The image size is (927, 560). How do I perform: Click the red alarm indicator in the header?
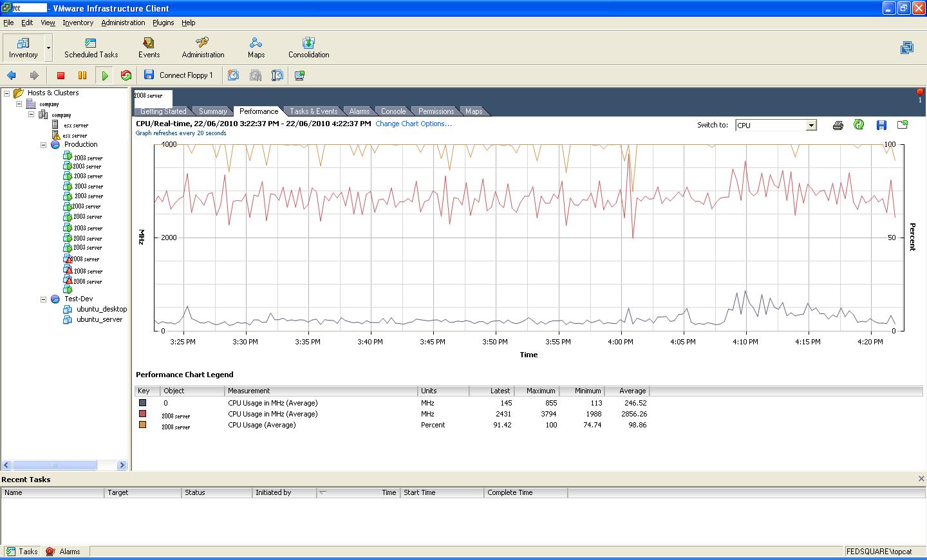920,93
